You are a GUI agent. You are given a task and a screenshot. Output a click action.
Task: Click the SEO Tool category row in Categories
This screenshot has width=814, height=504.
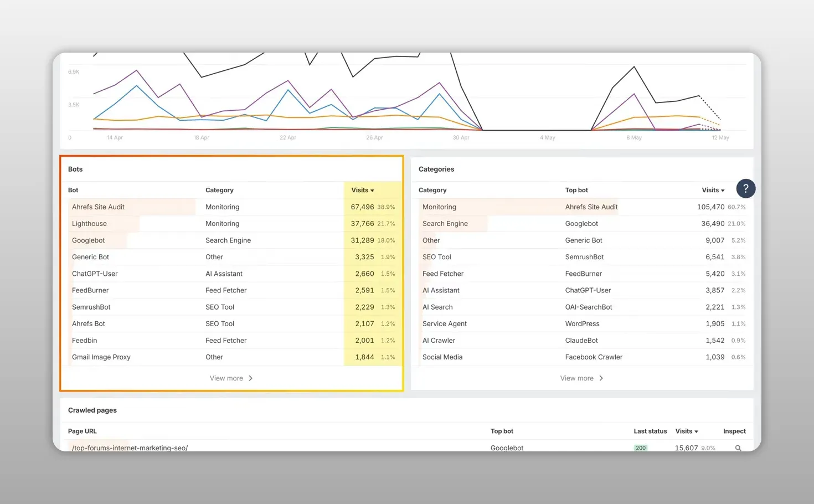(x=582, y=257)
